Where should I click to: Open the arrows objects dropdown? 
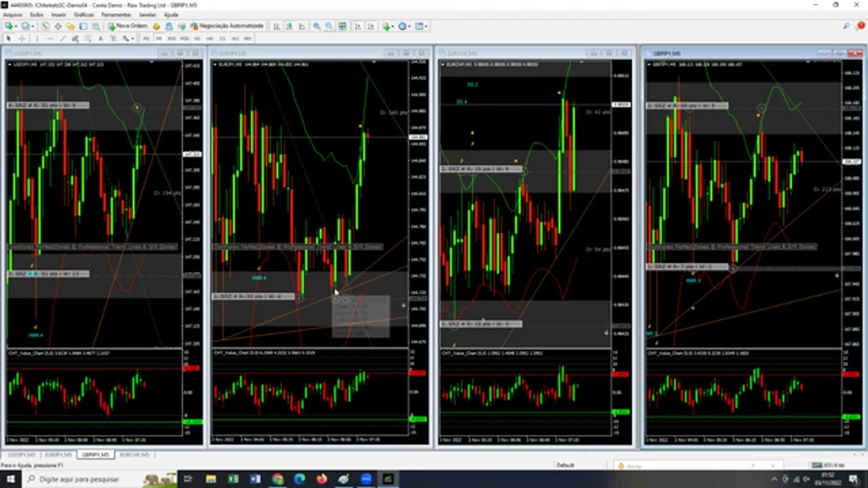(128, 38)
